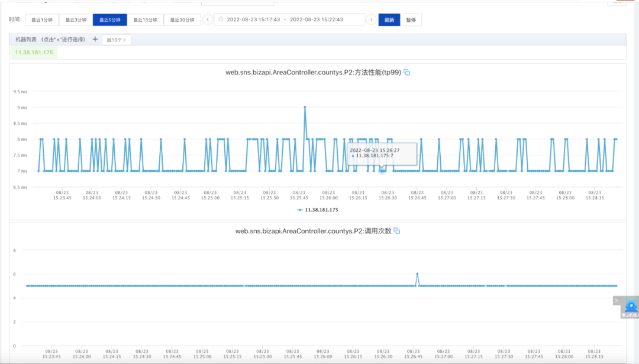Show the next 15 machines (后15个)
This screenshot has height=364, width=639.
[x=116, y=40]
